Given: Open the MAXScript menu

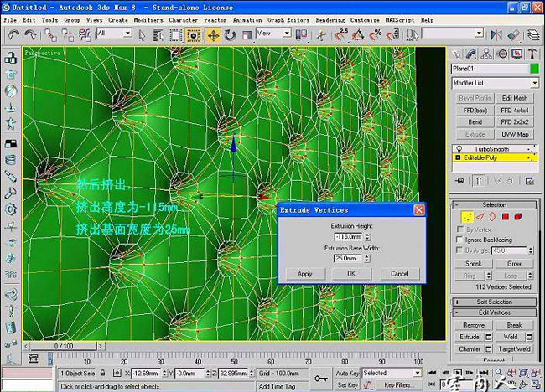Looking at the screenshot, I should [400, 20].
